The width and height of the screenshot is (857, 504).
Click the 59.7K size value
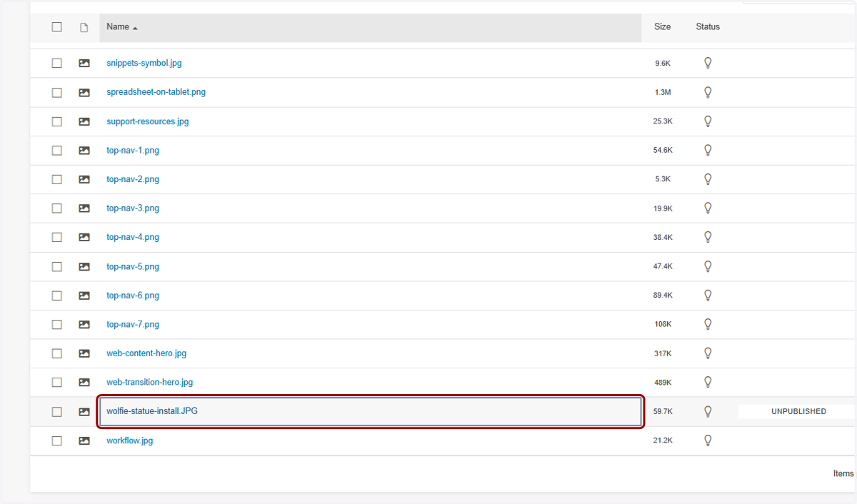[663, 411]
